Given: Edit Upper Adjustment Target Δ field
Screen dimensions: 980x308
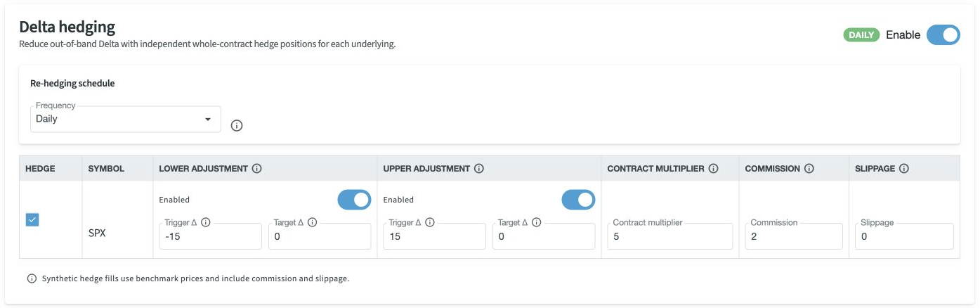Looking at the screenshot, I should click(544, 236).
